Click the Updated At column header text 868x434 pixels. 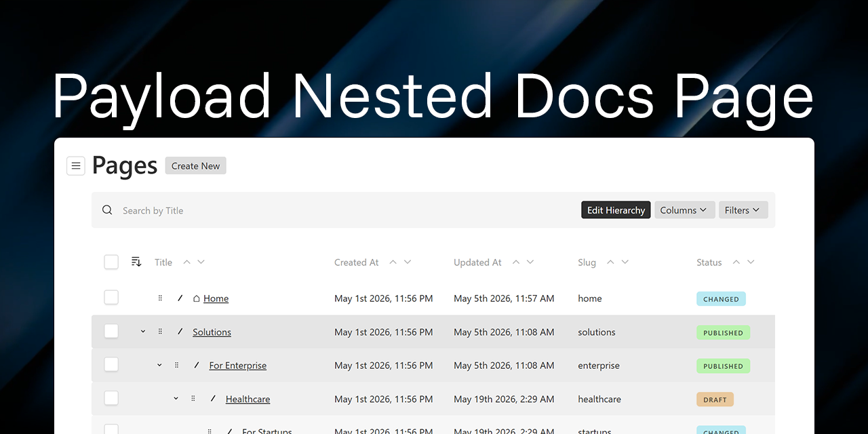pyautogui.click(x=477, y=262)
